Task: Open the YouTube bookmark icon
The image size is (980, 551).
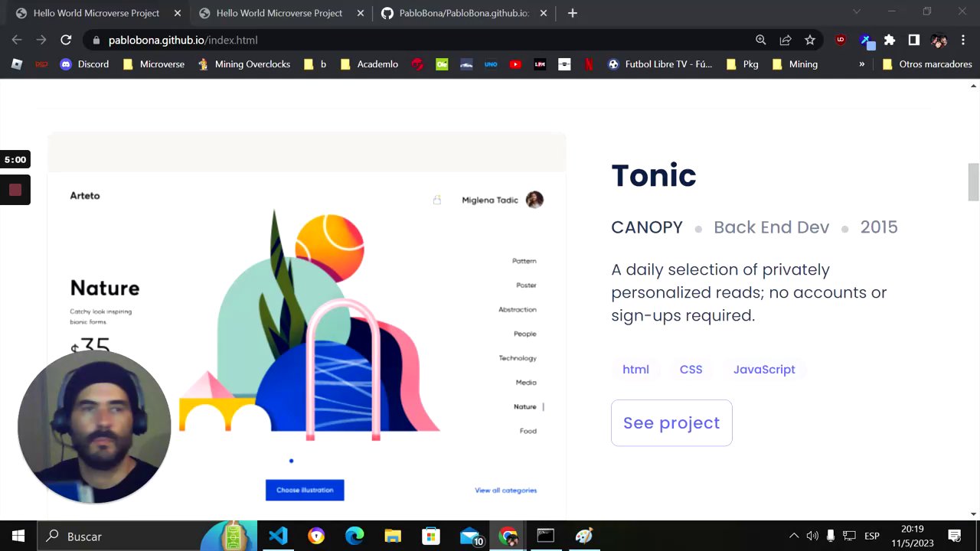Action: 515,64
